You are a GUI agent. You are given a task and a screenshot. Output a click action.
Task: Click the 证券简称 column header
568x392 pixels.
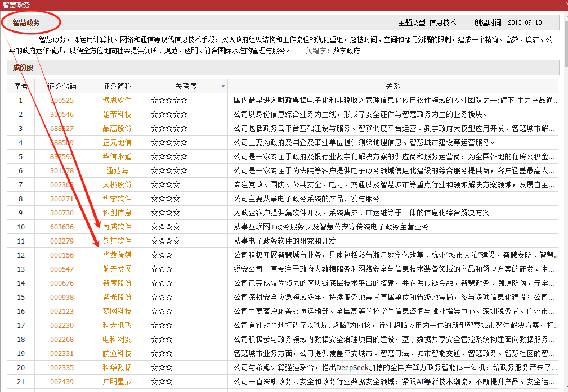tap(117, 86)
